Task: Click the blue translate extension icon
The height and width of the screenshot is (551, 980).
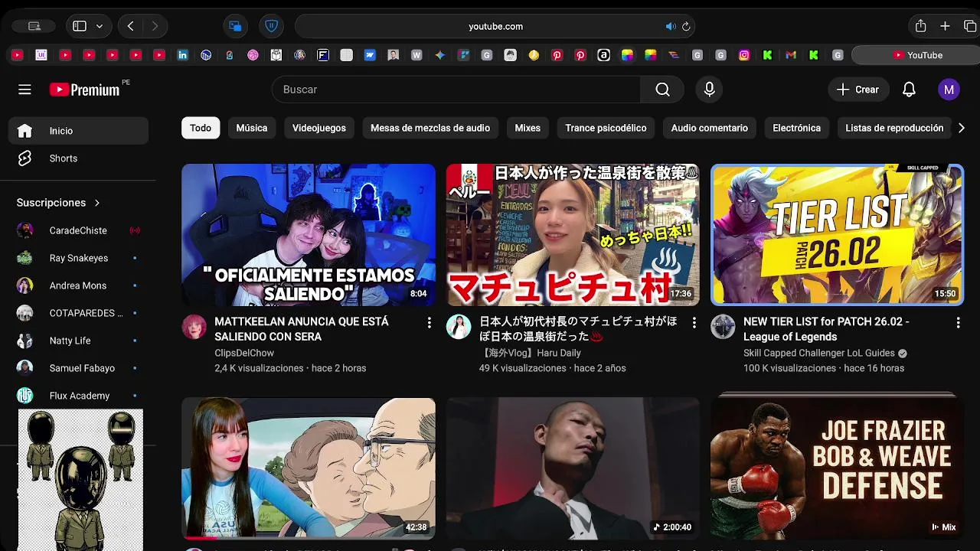Action: [235, 26]
